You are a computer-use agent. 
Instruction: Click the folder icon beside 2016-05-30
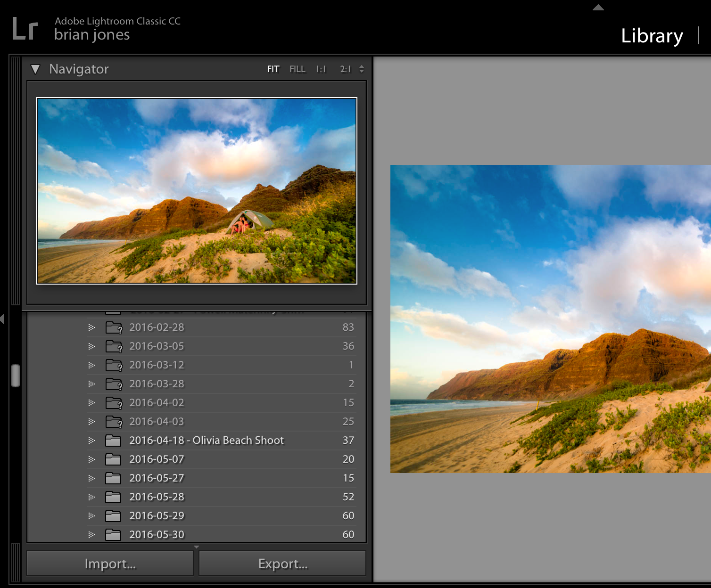pos(113,535)
